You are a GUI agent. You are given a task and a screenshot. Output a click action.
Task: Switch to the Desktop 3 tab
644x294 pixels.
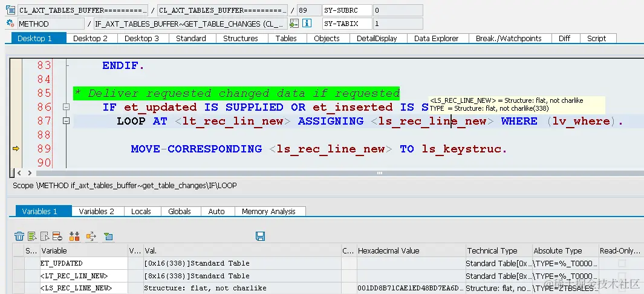[x=141, y=38]
